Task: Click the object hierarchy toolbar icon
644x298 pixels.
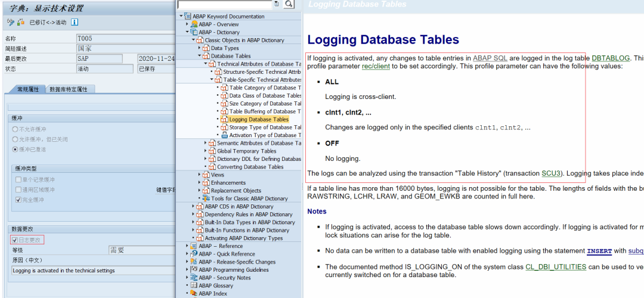Action: (x=20, y=22)
